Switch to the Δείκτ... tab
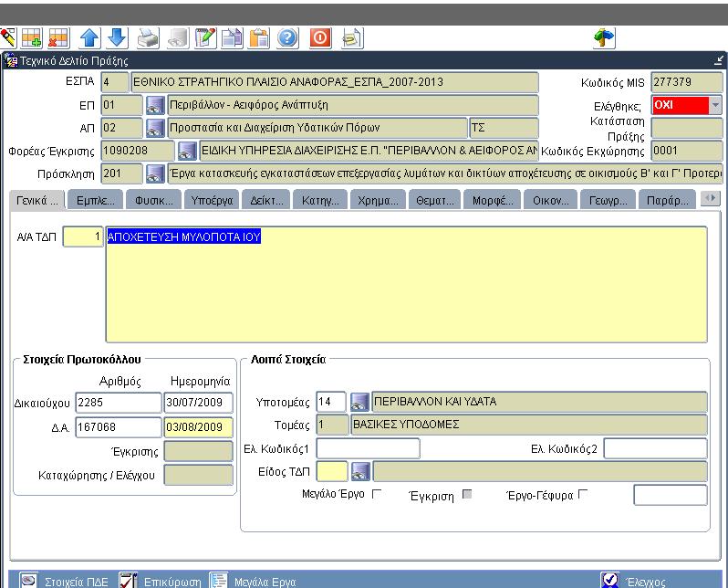The image size is (728, 588). tap(266, 200)
